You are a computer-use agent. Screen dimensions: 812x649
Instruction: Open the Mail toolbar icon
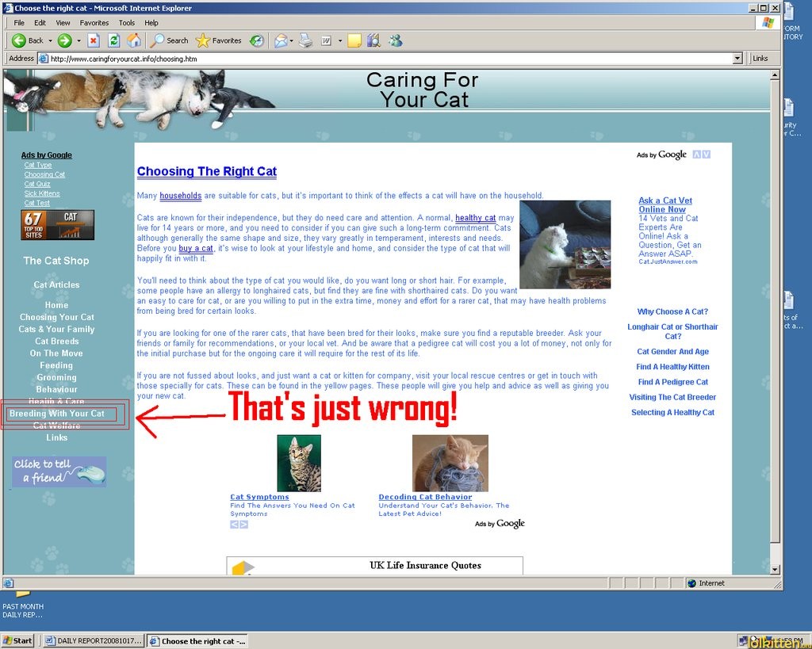click(x=281, y=40)
